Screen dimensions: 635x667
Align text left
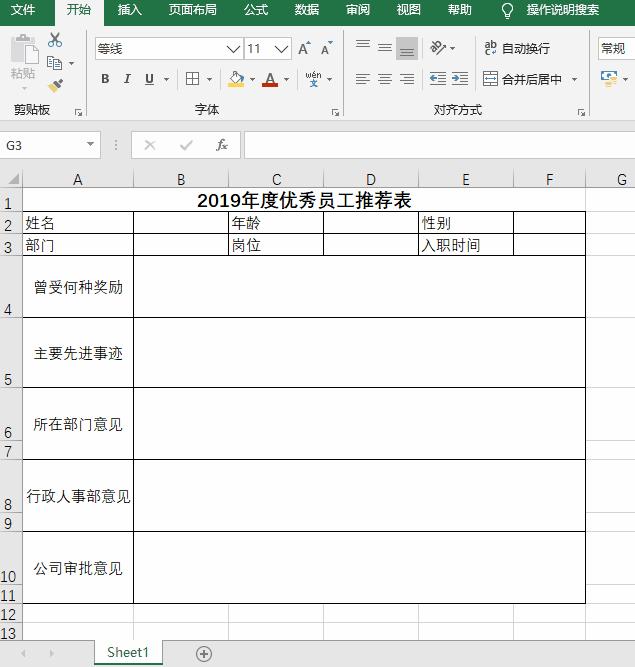(363, 79)
